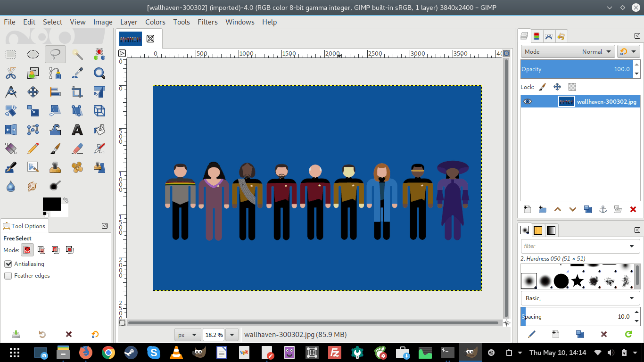Pick the Fuzzy Select magic wand tool

tap(77, 54)
